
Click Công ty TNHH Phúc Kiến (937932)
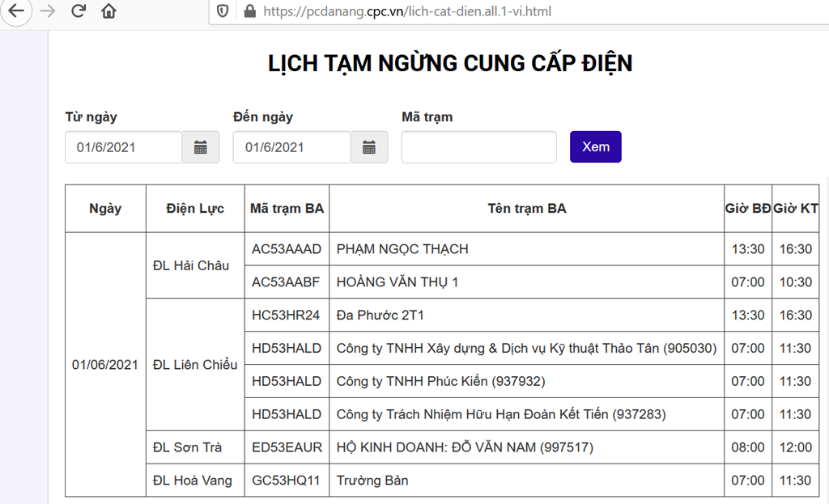click(441, 381)
